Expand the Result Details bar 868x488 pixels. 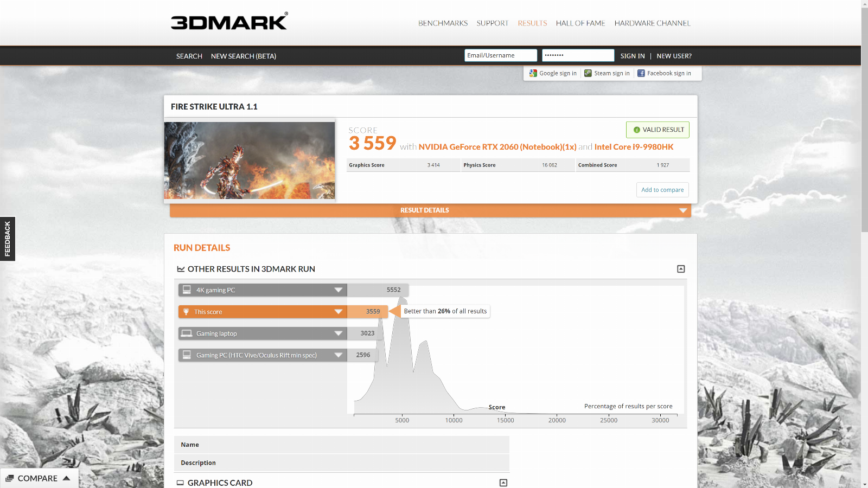point(430,210)
